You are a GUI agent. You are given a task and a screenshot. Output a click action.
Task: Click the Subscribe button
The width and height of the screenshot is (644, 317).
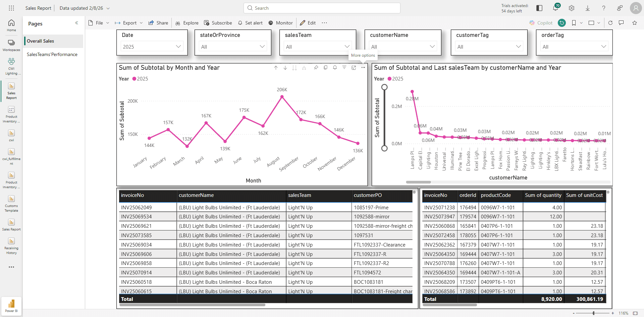tap(218, 23)
